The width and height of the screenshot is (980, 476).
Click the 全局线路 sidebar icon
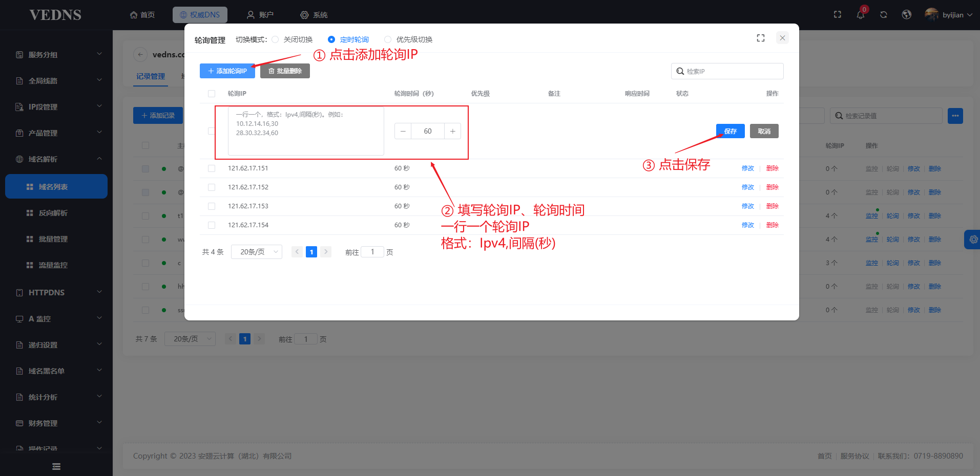[x=19, y=81]
